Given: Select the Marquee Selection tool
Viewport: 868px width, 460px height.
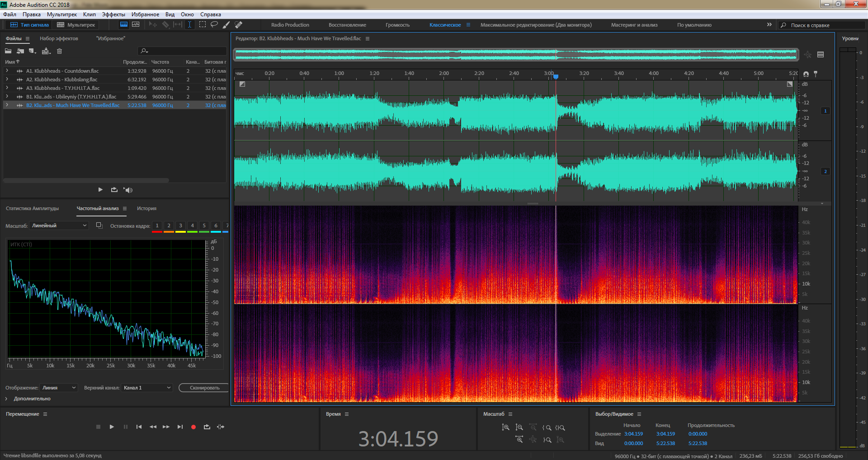Looking at the screenshot, I should pos(202,25).
